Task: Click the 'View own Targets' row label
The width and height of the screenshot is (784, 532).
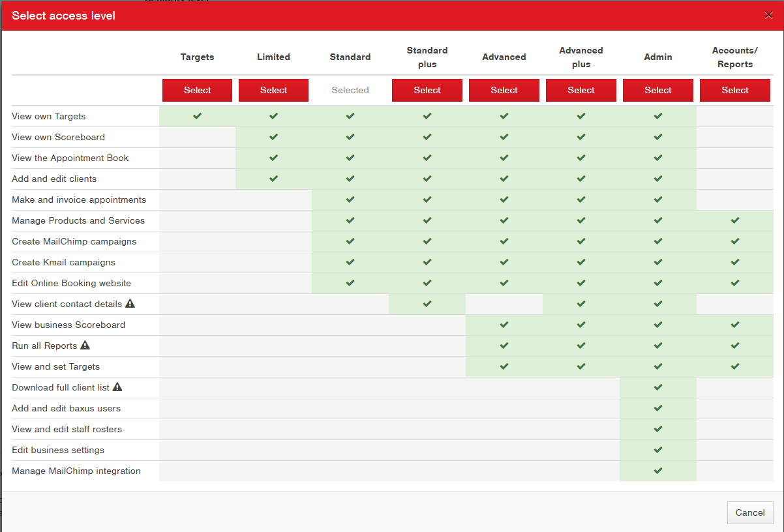Action: [49, 116]
